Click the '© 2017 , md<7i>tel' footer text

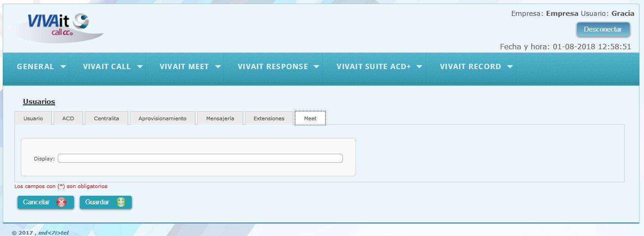(x=40, y=233)
